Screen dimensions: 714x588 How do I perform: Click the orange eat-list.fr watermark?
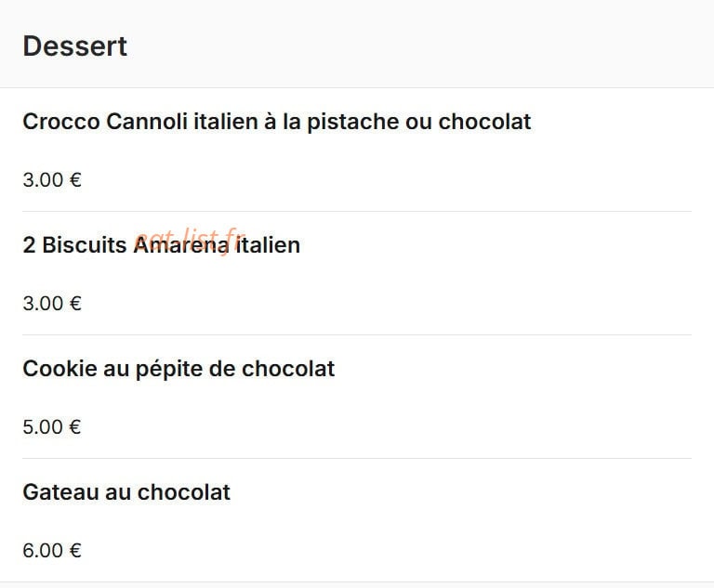click(190, 240)
